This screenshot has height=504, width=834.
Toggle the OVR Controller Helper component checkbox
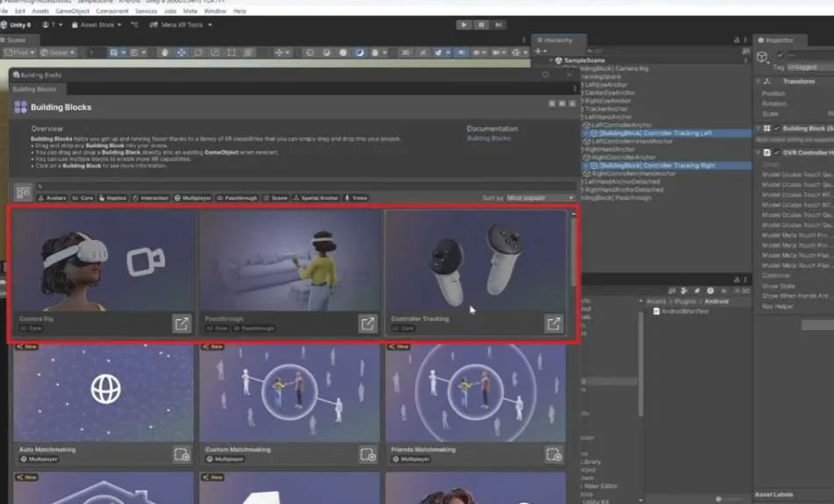click(776, 153)
